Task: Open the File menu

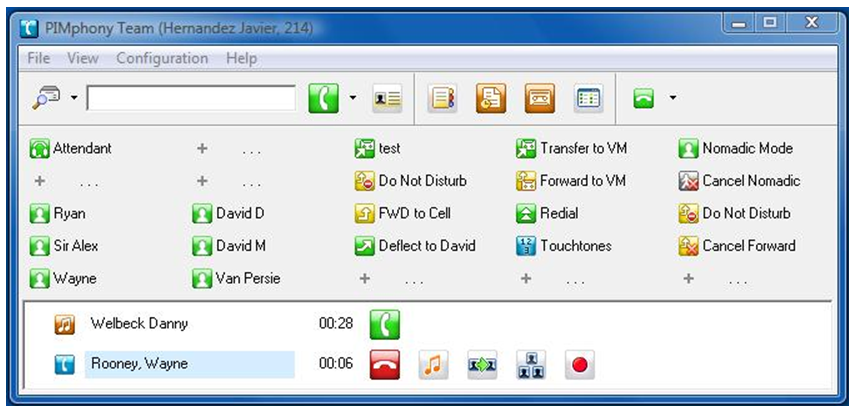Action: click(38, 58)
